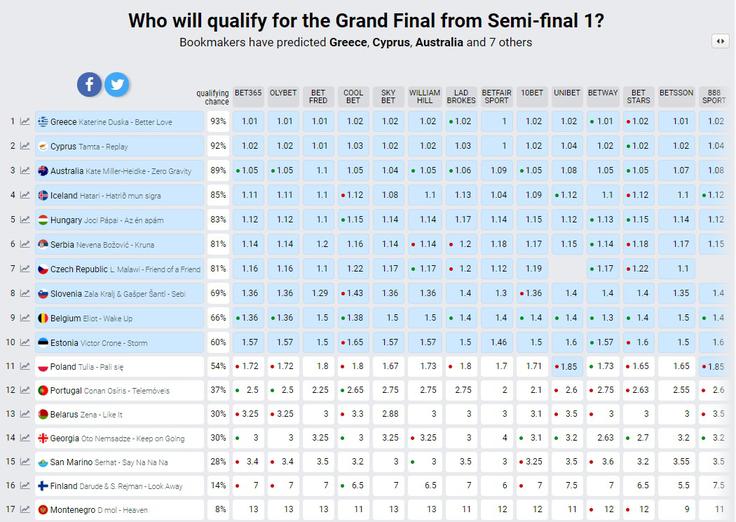
Task: Click the qualifying chance column header
Action: pyautogui.click(x=213, y=97)
